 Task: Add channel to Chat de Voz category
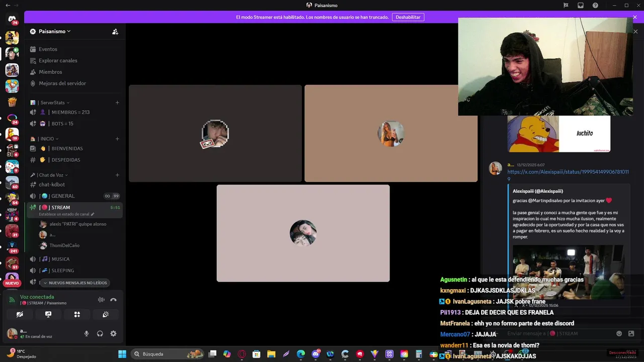[117, 175]
